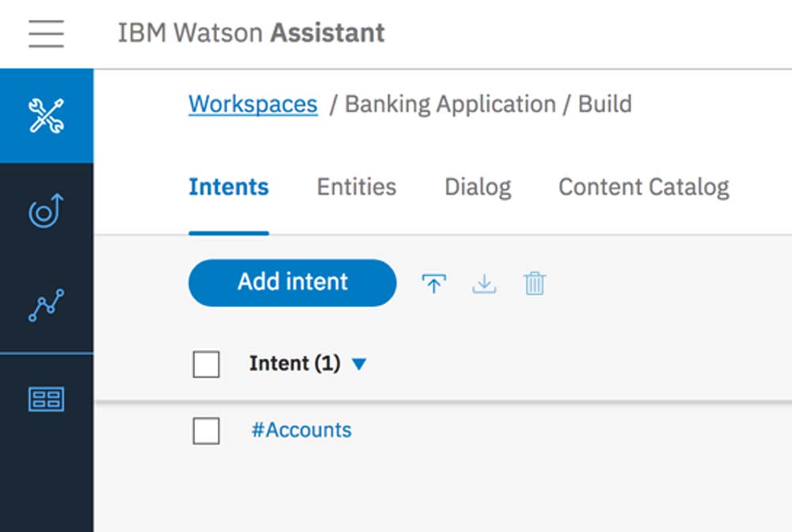Image resolution: width=792 pixels, height=532 pixels.
Task: Tick the checkbox beside #Accounts
Action: pyautogui.click(x=206, y=431)
